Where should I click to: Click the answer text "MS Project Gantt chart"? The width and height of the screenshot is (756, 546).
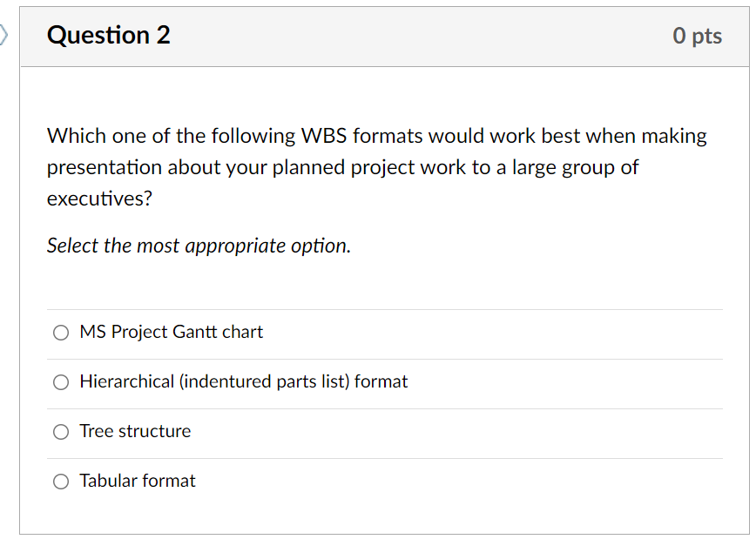pos(171,332)
